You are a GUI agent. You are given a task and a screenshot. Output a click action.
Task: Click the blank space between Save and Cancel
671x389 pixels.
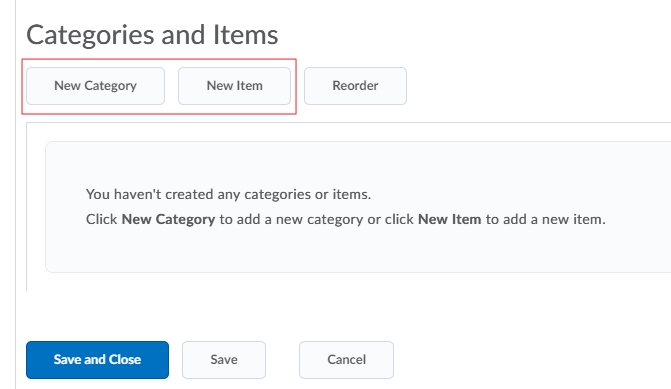pyautogui.click(x=282, y=359)
